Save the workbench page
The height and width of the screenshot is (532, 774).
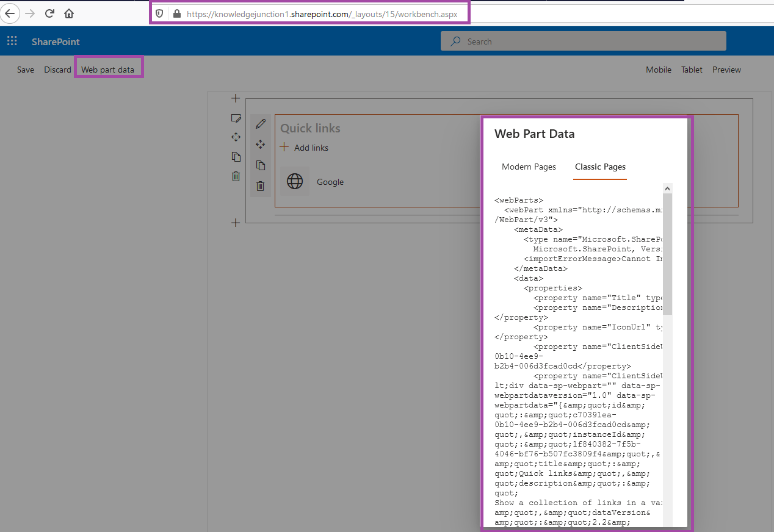point(26,70)
